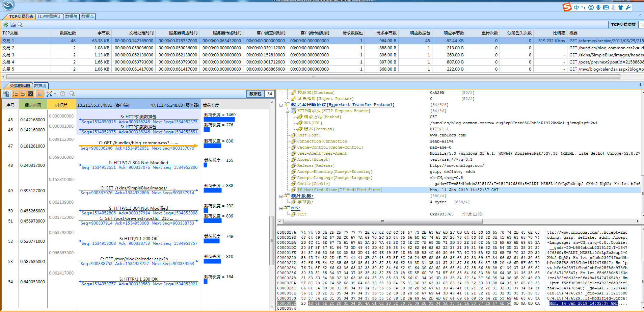Sort by 服务器响应时间 column header
The width and height of the screenshot is (644, 312).
(177, 33)
